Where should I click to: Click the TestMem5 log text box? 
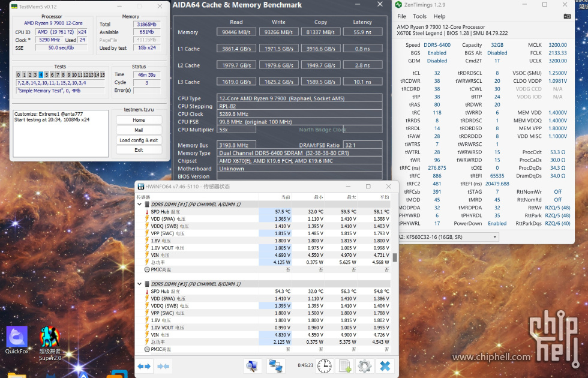[61, 133]
